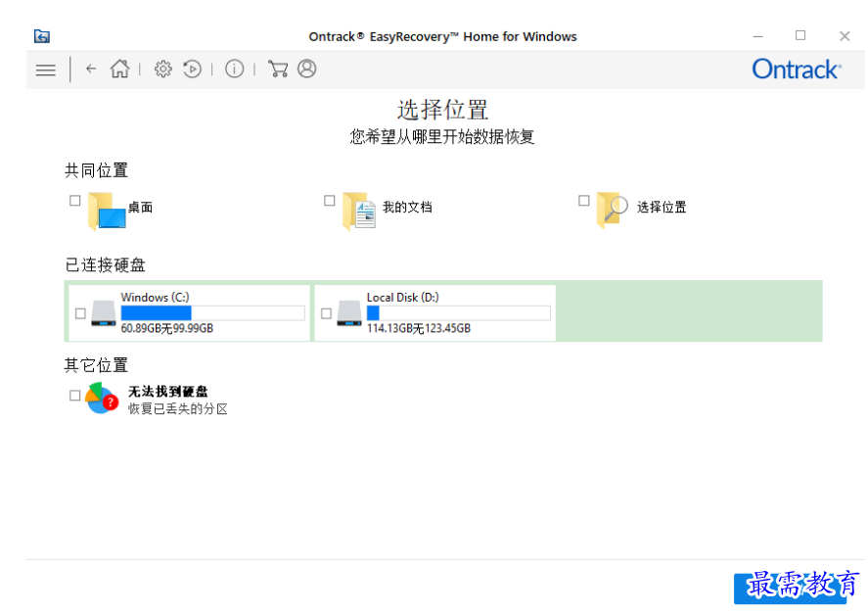The width and height of the screenshot is (868, 614).
Task: Go to the home screen icon
Action: (119, 70)
